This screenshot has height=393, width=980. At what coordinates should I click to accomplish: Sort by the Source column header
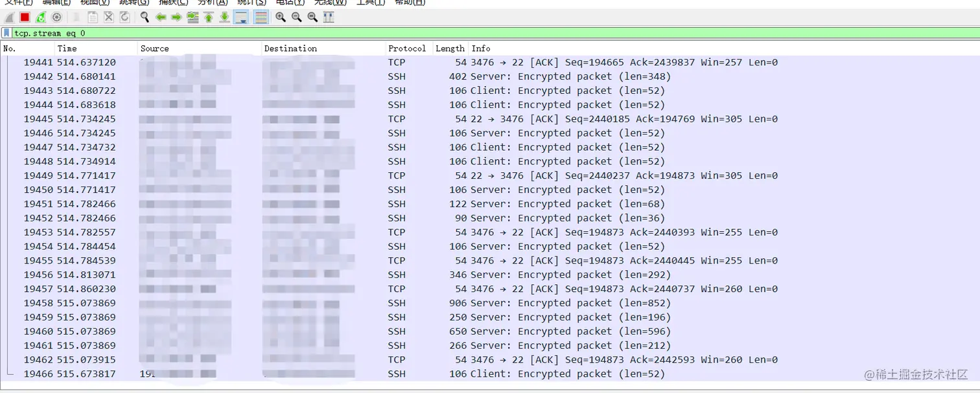(x=200, y=49)
